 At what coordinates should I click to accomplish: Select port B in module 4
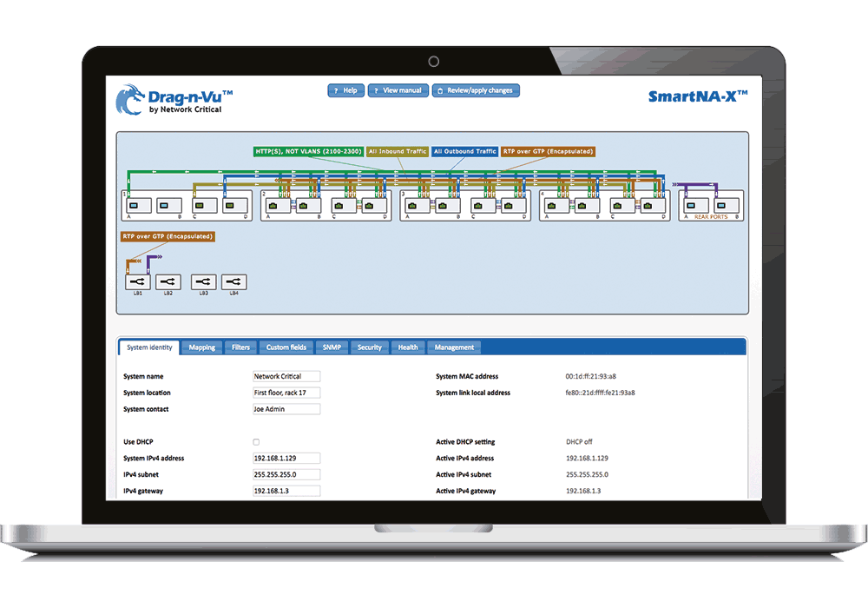click(x=587, y=206)
